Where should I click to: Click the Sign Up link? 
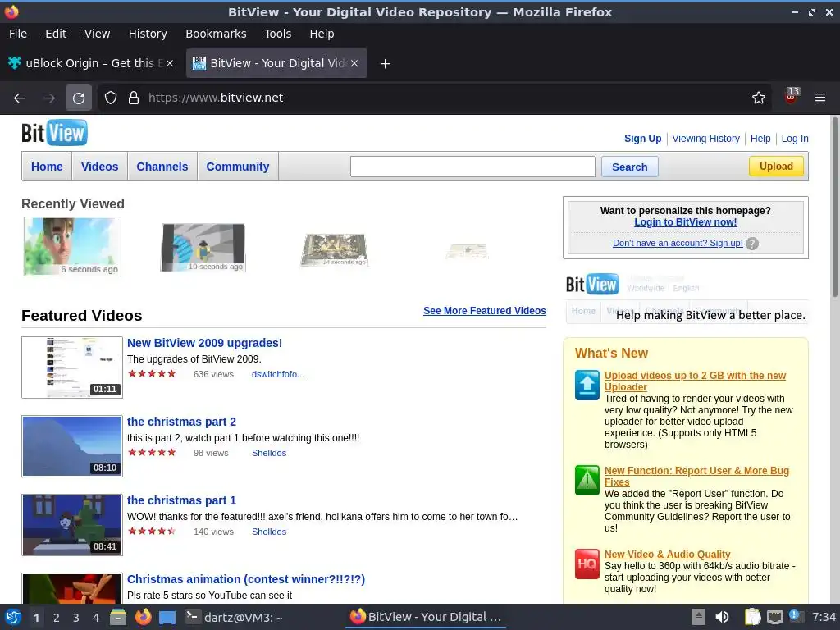click(x=642, y=138)
